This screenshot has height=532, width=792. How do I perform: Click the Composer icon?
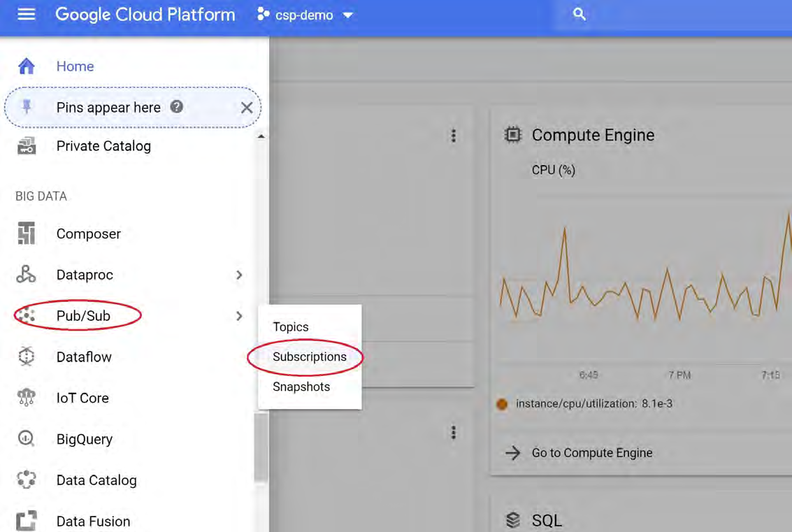[x=27, y=233]
